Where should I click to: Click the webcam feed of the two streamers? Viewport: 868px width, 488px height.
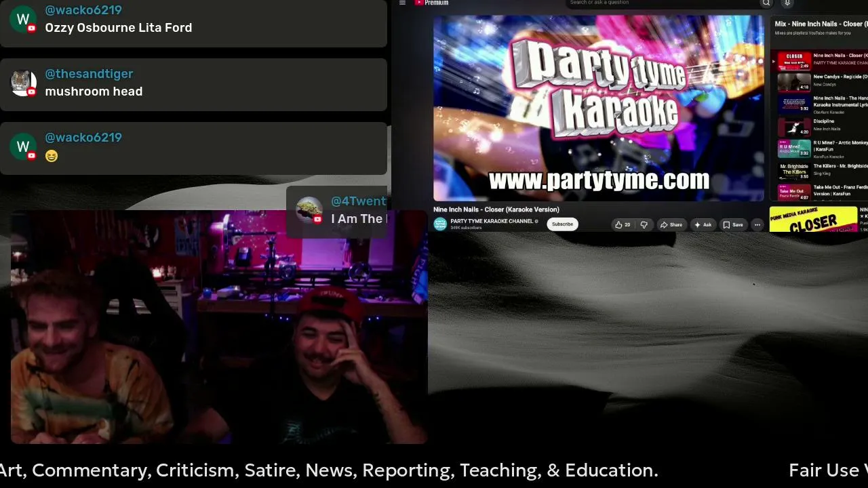pos(219,327)
